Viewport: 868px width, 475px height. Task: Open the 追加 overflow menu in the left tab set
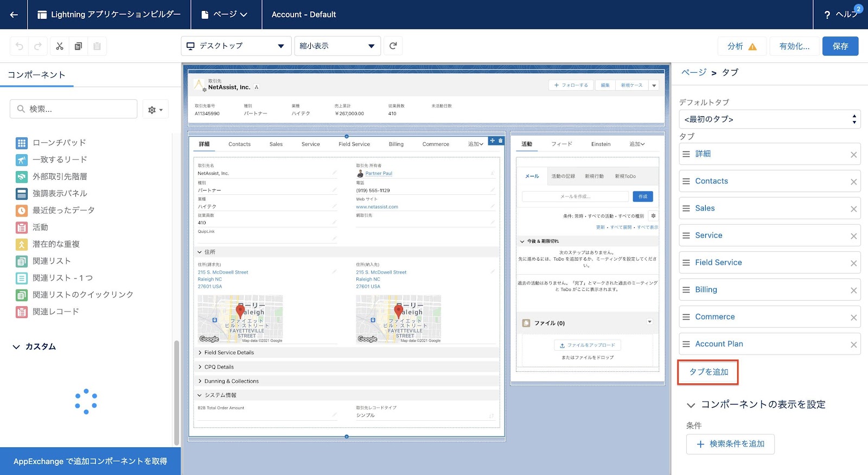[x=476, y=144]
